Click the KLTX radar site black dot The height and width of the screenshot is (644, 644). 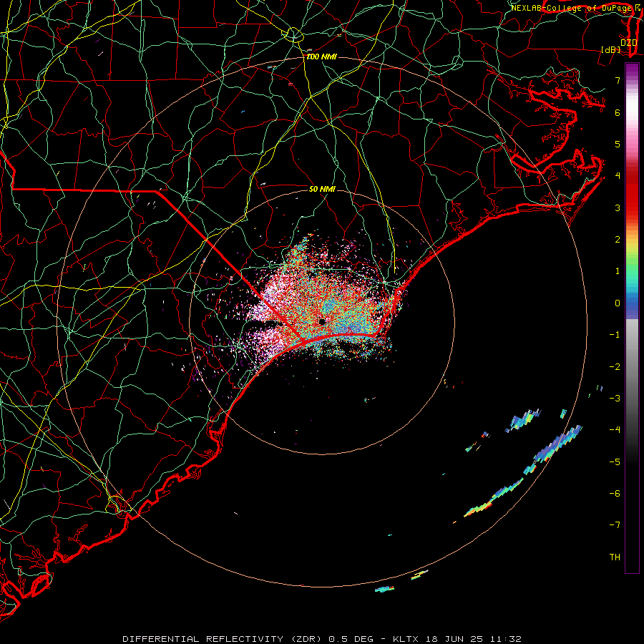tap(322, 321)
